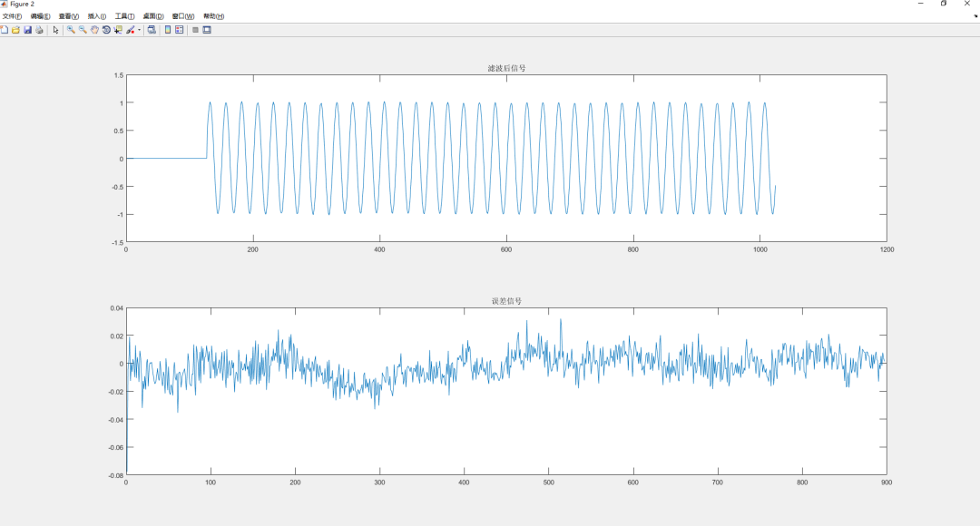Image resolution: width=980 pixels, height=526 pixels.
Task: Maximize the Figure 2 window
Action: pos(944,4)
